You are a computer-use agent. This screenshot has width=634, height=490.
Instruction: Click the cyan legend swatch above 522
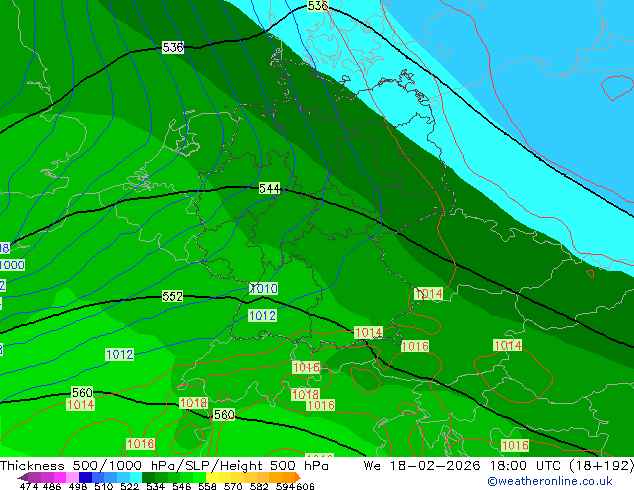(136, 477)
